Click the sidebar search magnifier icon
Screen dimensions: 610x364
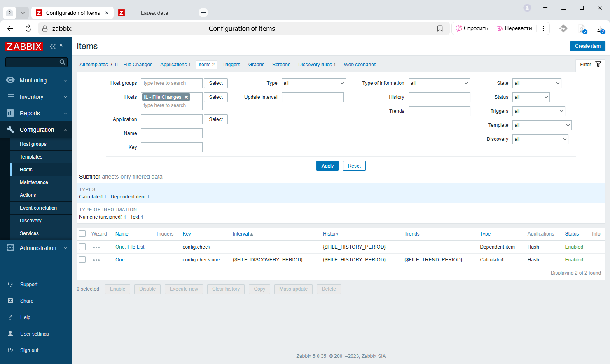coord(63,62)
